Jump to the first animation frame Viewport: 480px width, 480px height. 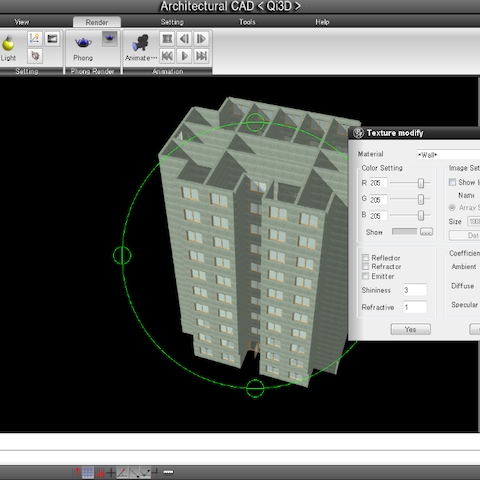tap(167, 56)
